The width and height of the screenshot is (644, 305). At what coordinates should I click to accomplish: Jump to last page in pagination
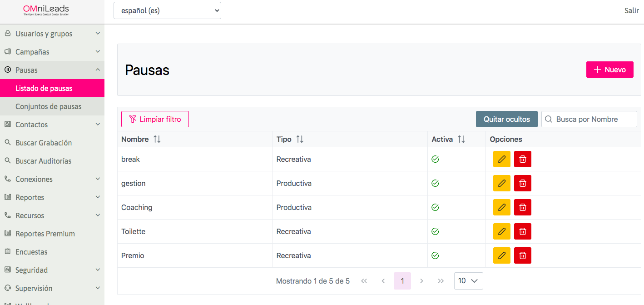click(441, 281)
